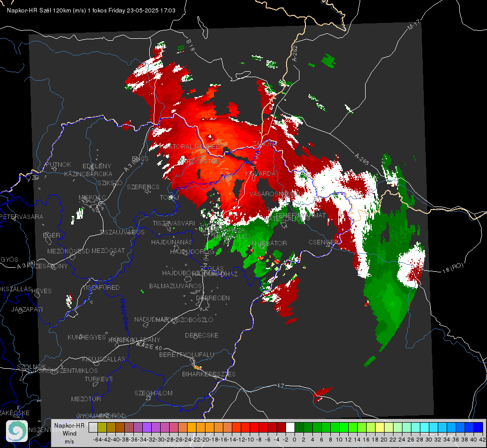
Task: Select the KISÚJSZÁLLÁS label
Action: 103,359
